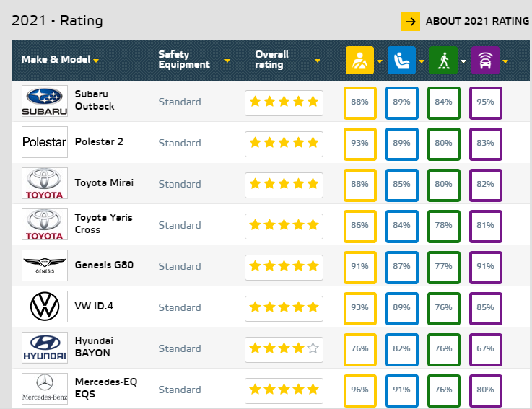This screenshot has height=409, width=532.
Task: Click the blue Child Occupant icon
Action: click(x=401, y=61)
